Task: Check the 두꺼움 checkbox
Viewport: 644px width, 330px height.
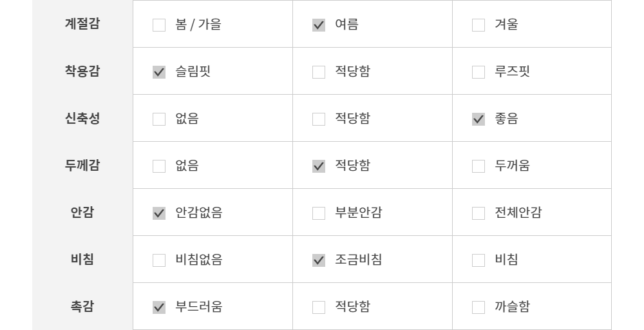Action: click(478, 167)
